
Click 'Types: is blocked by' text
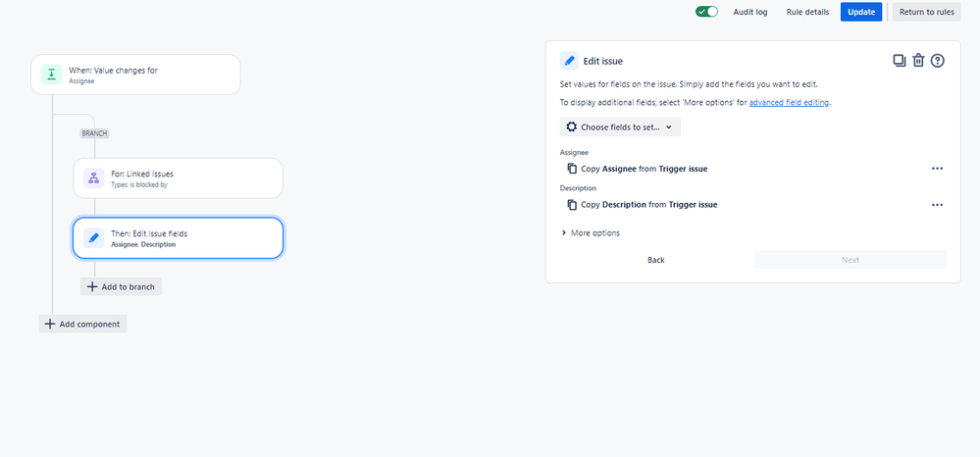point(139,185)
